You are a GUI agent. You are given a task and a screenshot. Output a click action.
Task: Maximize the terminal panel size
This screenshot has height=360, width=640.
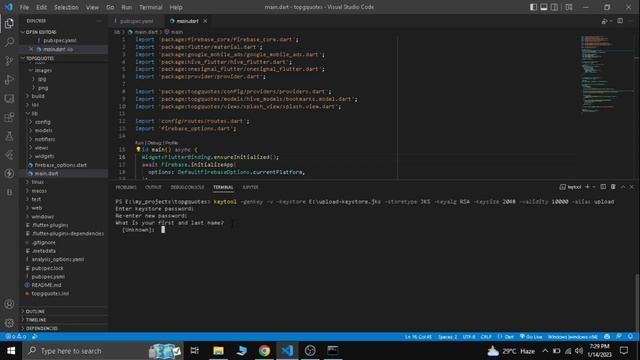(623, 187)
